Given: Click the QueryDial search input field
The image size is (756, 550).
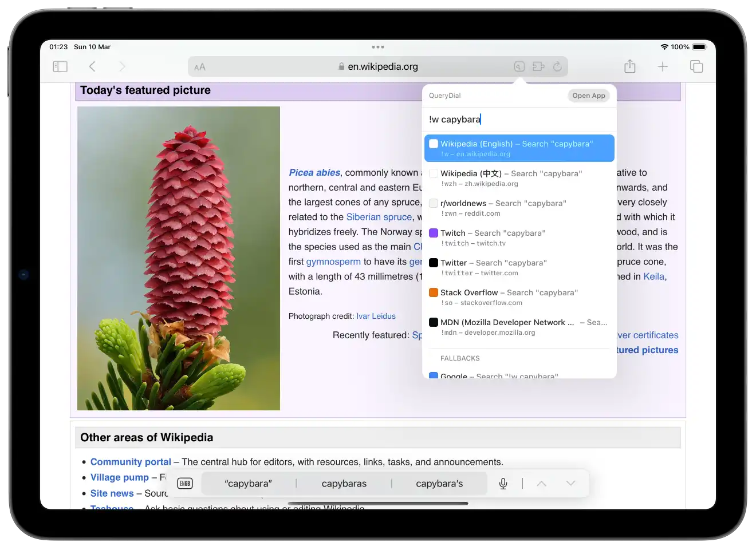Looking at the screenshot, I should click(519, 120).
